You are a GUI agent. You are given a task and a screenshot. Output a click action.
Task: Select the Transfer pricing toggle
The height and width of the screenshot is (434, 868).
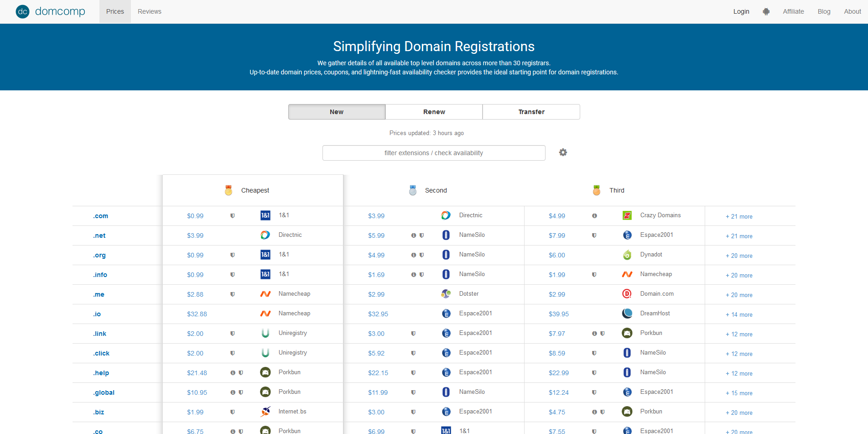tap(531, 112)
